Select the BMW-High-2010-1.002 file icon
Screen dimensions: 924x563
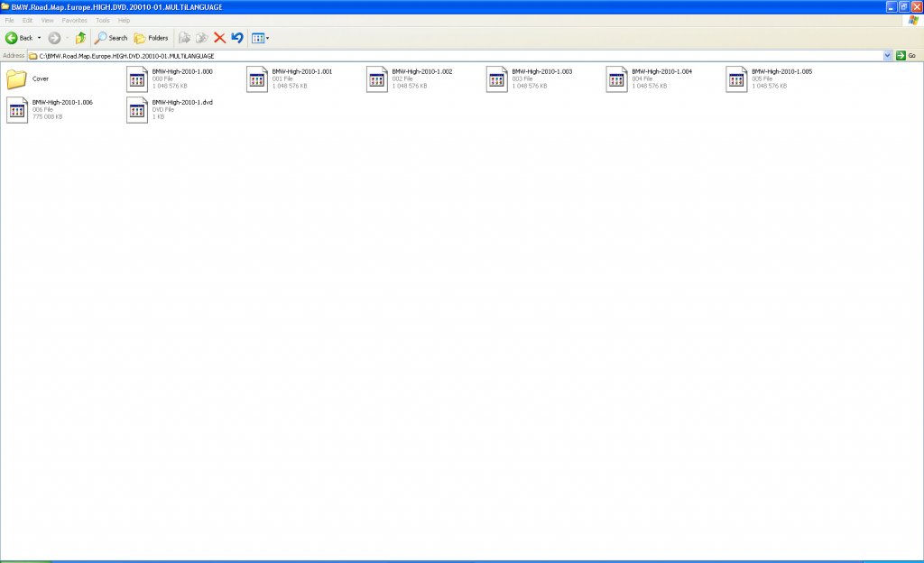point(377,79)
